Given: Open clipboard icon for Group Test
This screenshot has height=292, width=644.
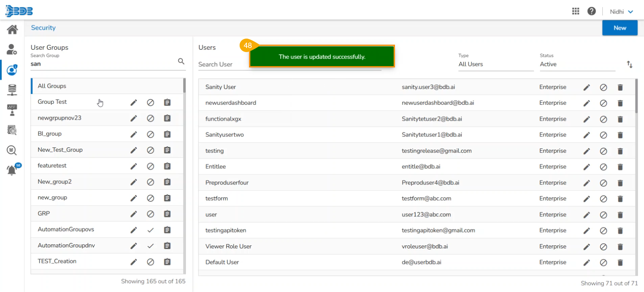Looking at the screenshot, I should 167,102.
